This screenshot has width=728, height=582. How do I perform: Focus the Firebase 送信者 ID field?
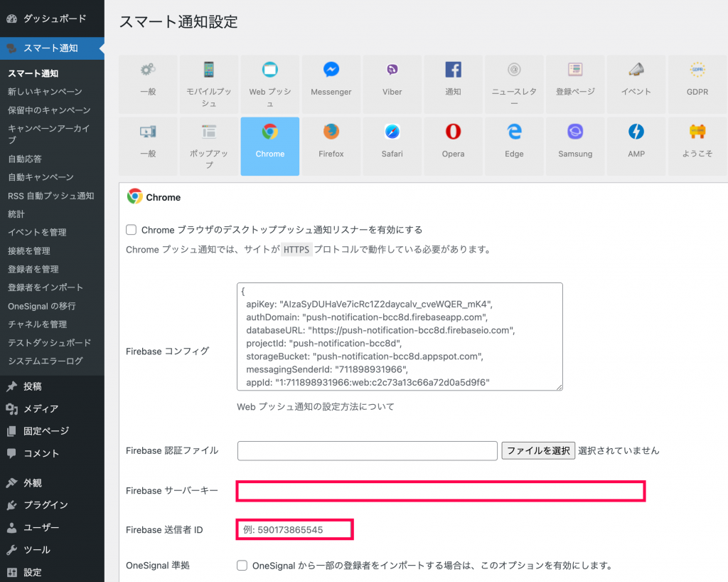(x=295, y=529)
